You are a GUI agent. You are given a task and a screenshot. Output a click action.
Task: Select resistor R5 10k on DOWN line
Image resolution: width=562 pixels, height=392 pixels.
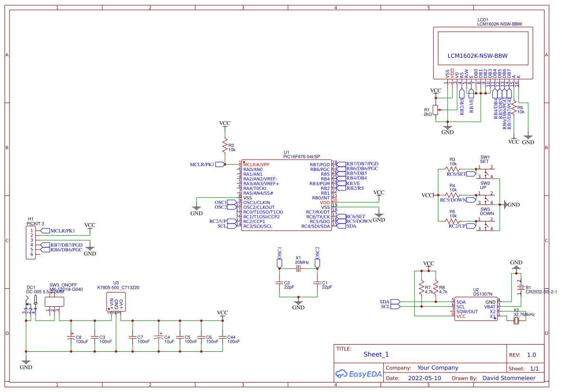tap(452, 221)
